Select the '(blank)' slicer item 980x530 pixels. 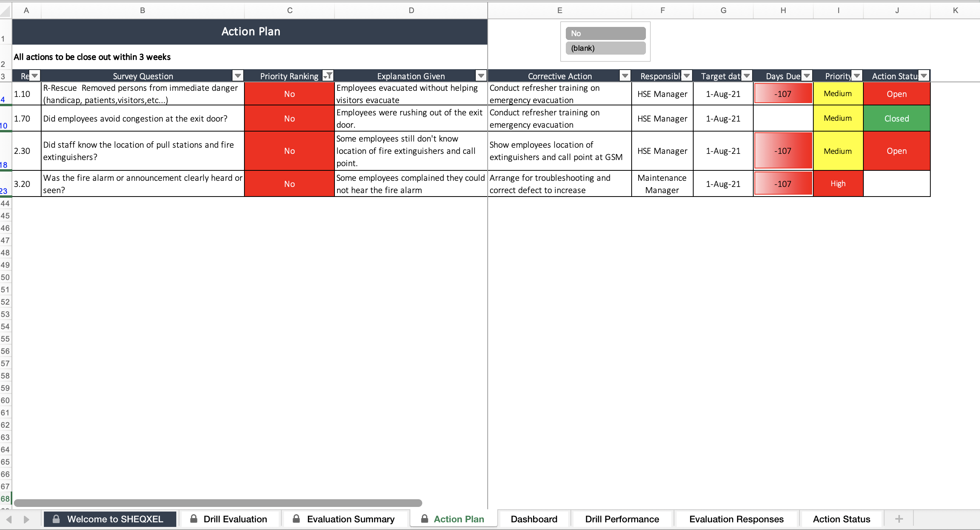pyautogui.click(x=605, y=48)
